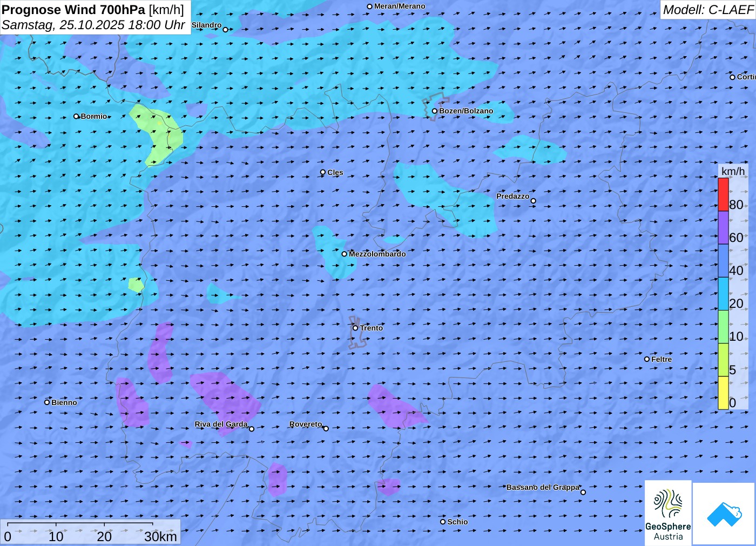Click the Bienno city marker
Viewport: 756px width, 546px height.
click(47, 402)
